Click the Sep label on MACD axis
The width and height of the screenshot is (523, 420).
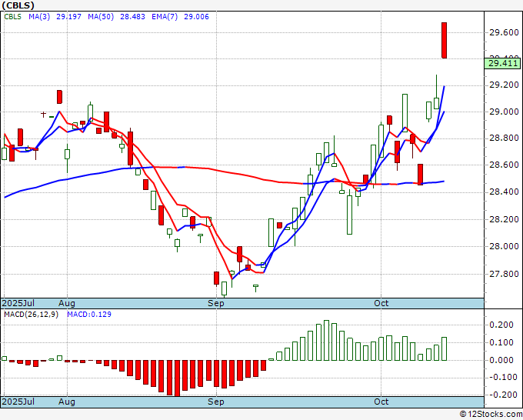pyautogui.click(x=216, y=402)
